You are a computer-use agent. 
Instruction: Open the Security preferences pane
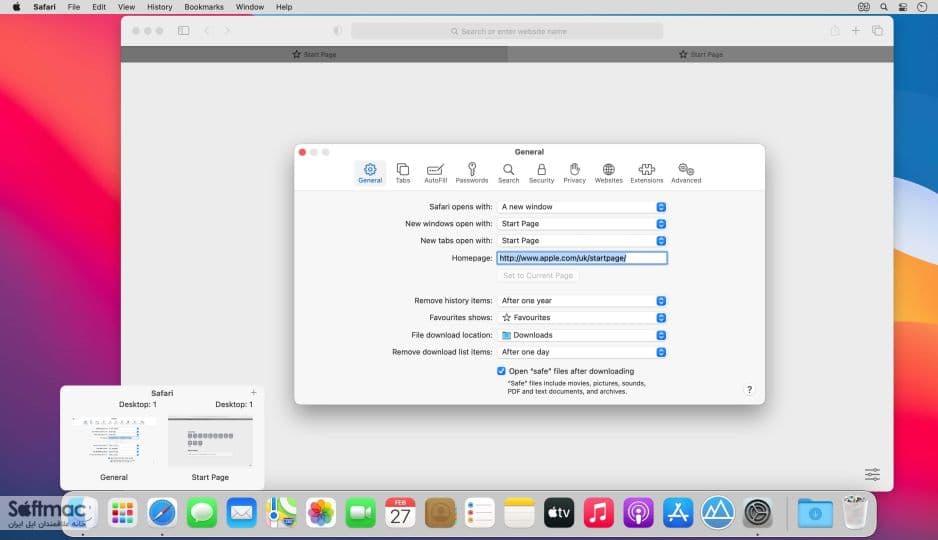tap(541, 173)
